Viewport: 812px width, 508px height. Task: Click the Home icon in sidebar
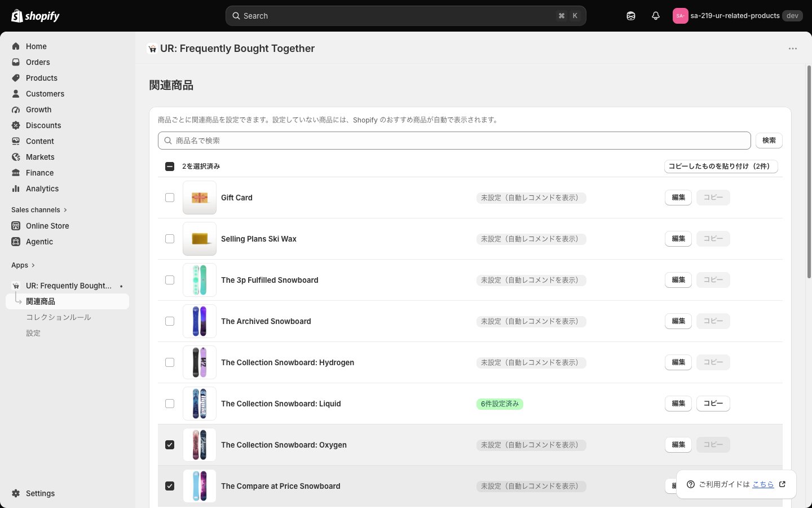[x=16, y=46]
